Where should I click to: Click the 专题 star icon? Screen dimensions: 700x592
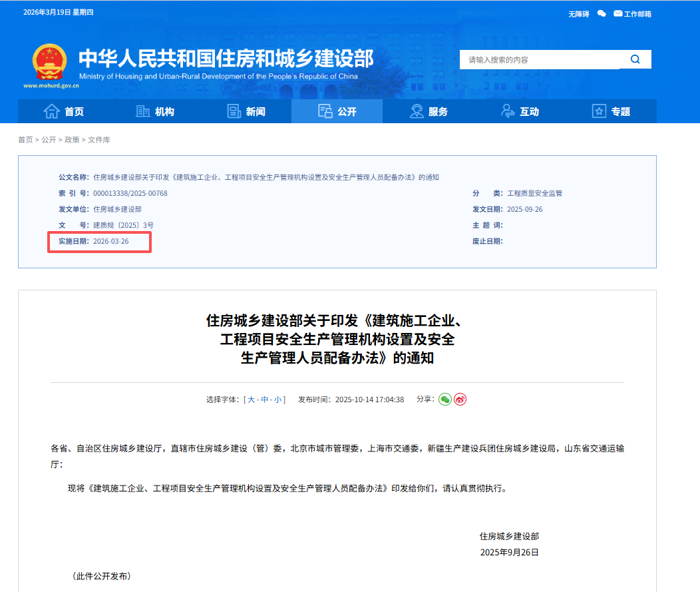coord(599,111)
